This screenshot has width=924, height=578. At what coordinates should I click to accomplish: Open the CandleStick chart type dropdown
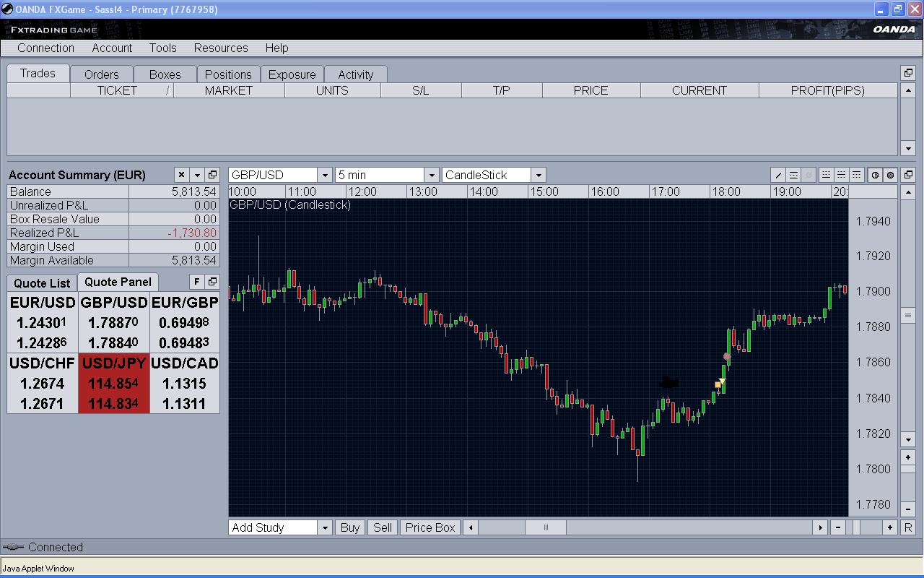click(x=538, y=175)
